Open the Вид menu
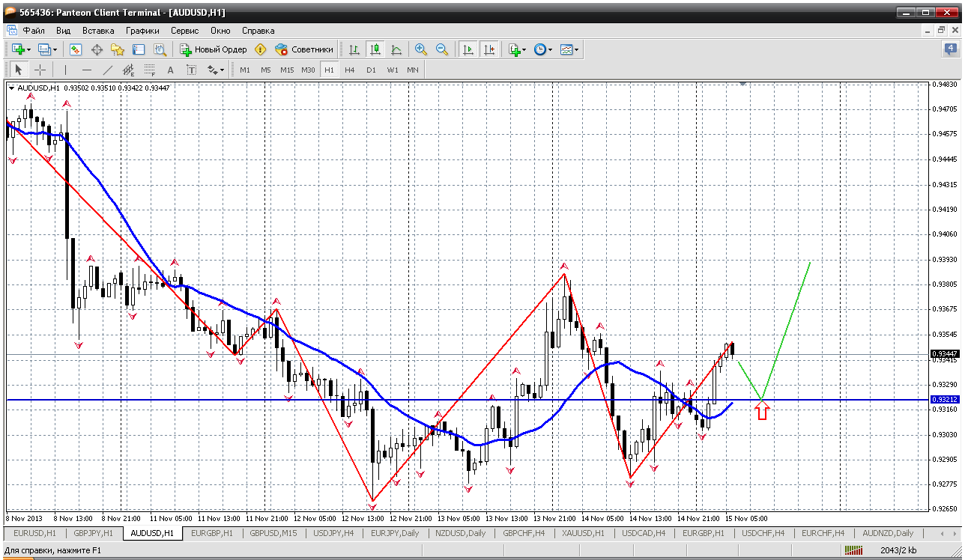965x560 pixels. [63, 31]
